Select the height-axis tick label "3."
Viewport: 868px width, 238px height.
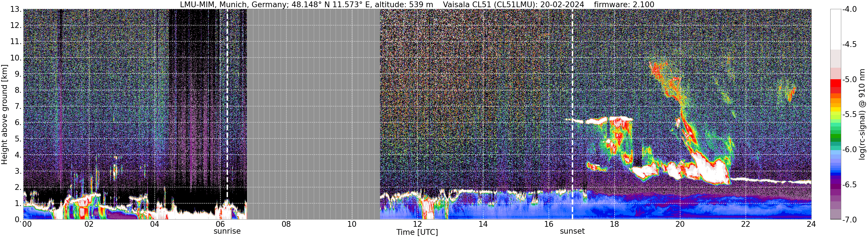(18, 171)
